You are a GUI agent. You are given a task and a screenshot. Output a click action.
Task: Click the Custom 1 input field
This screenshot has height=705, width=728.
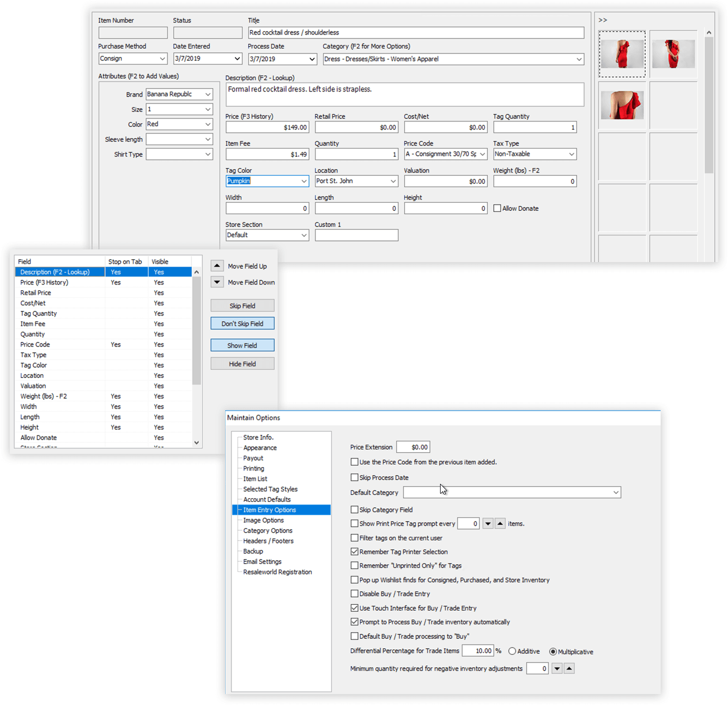(x=357, y=235)
